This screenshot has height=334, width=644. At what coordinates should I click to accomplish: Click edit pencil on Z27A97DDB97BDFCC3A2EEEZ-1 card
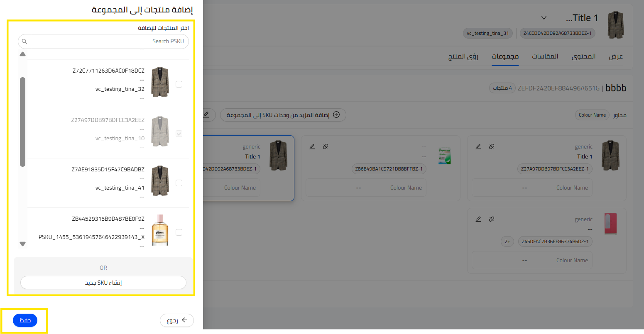478,146
